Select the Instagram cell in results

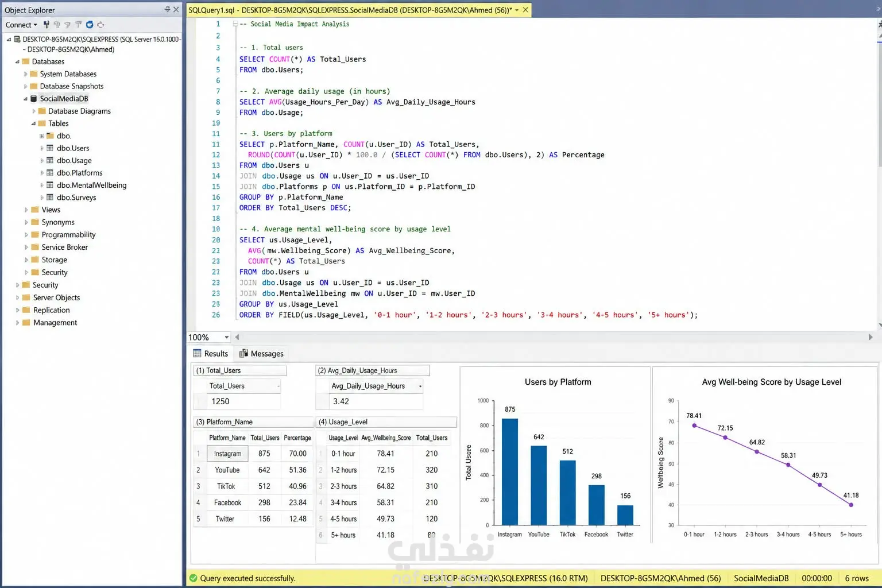click(227, 454)
